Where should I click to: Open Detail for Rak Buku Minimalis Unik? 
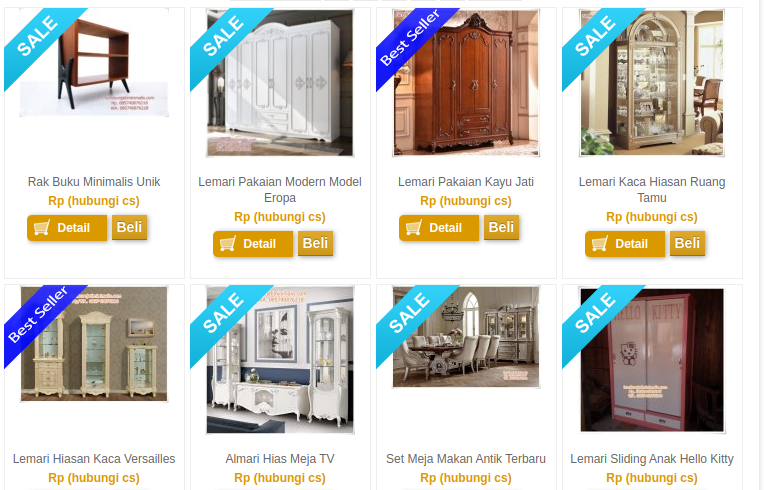pyautogui.click(x=67, y=227)
